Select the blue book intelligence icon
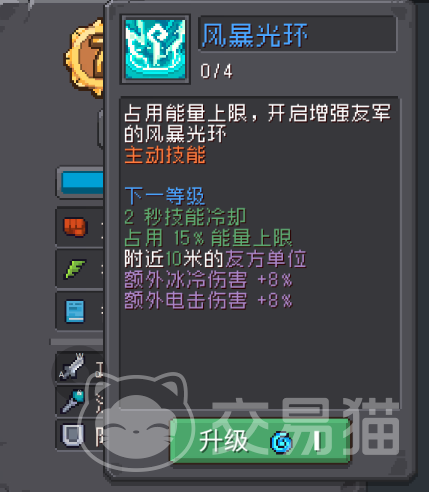This screenshot has height=492, width=429. pyautogui.click(x=75, y=311)
